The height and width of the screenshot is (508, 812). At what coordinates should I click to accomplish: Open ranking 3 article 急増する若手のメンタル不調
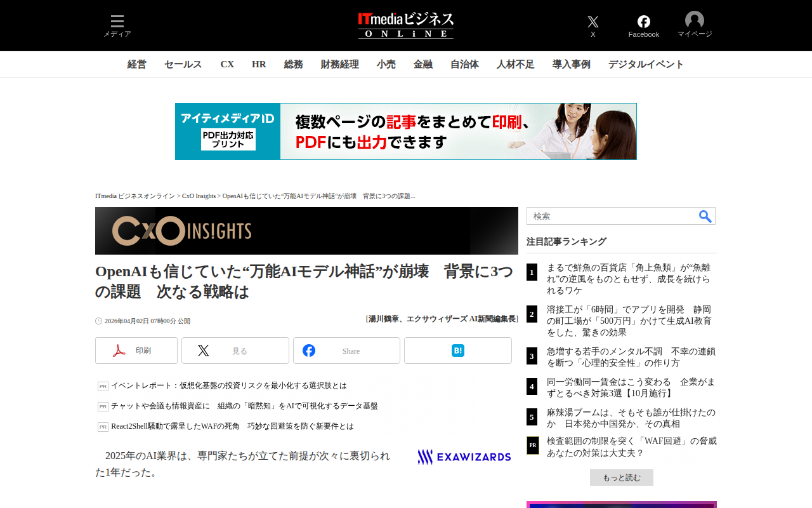631,357
